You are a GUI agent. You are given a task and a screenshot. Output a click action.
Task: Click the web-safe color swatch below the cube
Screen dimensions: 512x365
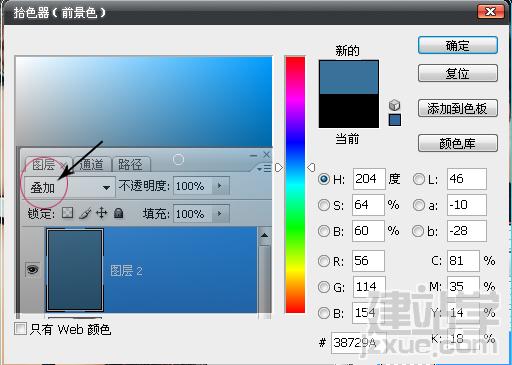pyautogui.click(x=395, y=120)
